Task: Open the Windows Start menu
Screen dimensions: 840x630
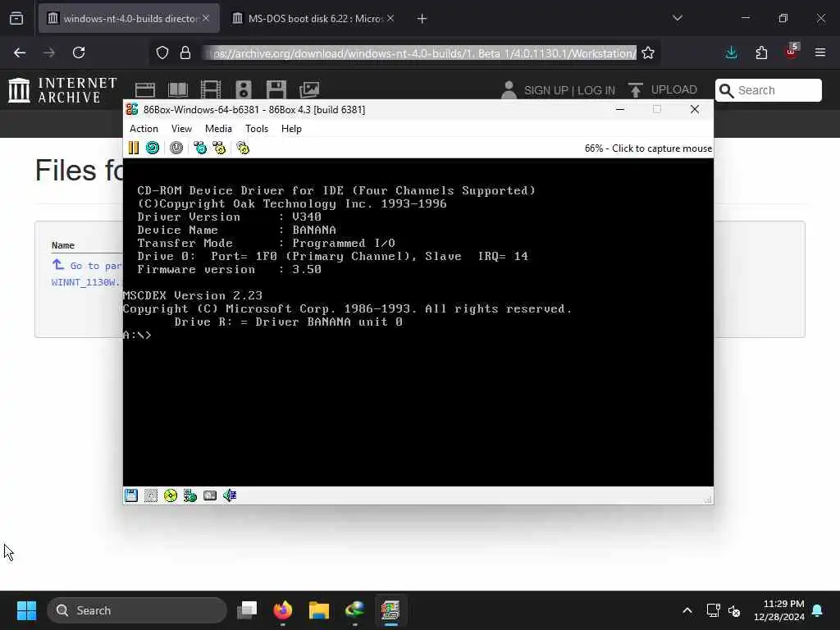Action: 26,610
